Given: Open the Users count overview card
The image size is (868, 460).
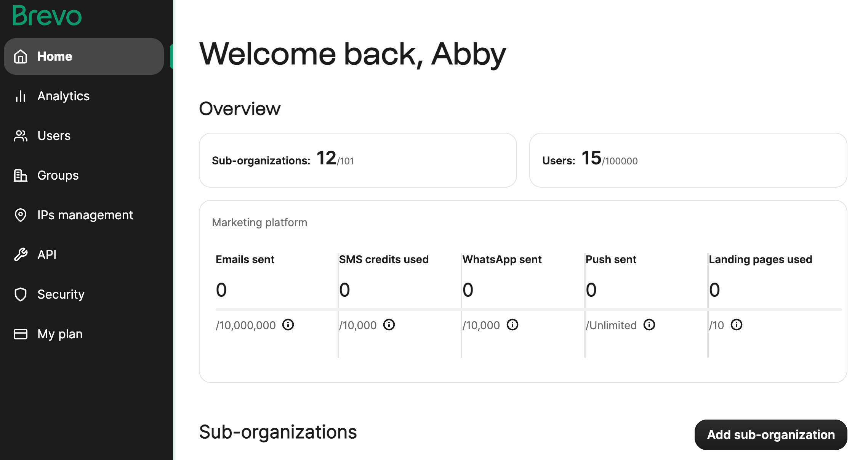Looking at the screenshot, I should tap(688, 160).
